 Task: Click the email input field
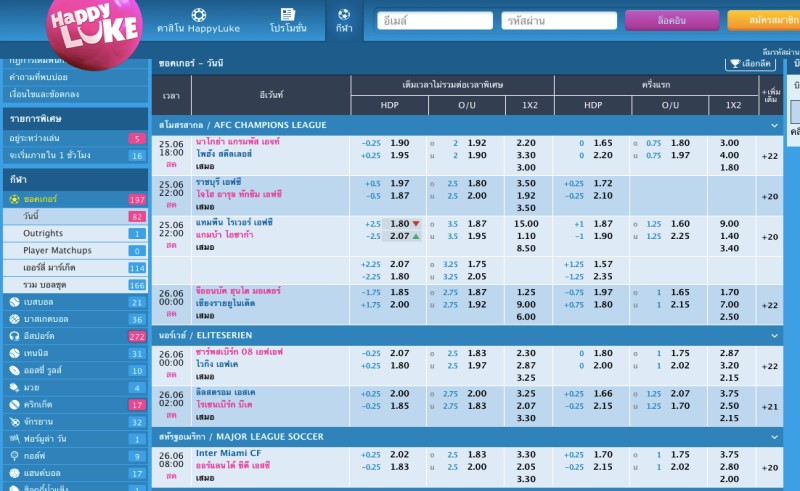coord(435,21)
